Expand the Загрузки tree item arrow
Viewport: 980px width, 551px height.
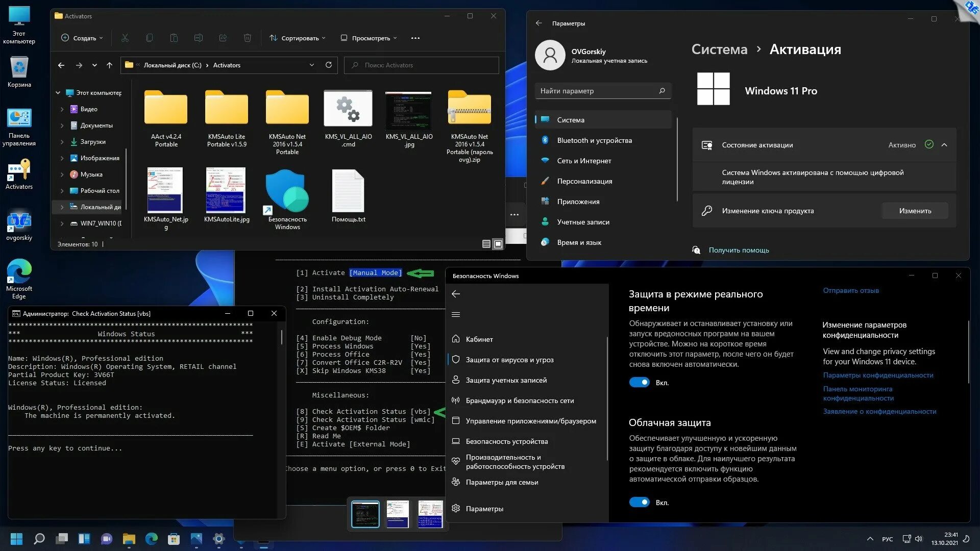click(x=62, y=142)
